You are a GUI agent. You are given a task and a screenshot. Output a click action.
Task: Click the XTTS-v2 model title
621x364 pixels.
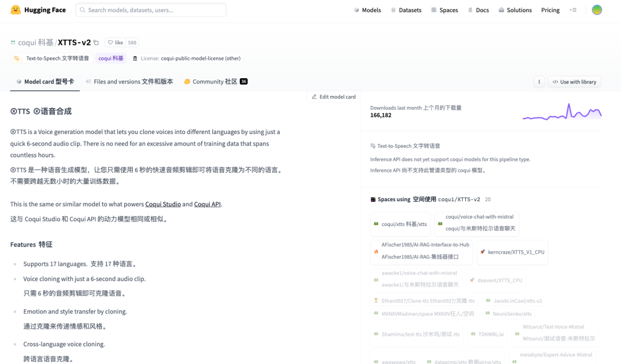coord(74,43)
